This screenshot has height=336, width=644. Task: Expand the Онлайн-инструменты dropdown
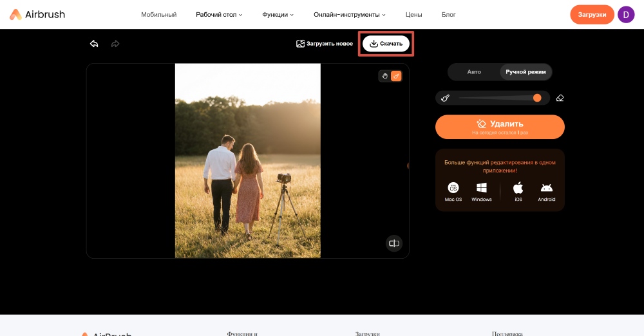[350, 14]
